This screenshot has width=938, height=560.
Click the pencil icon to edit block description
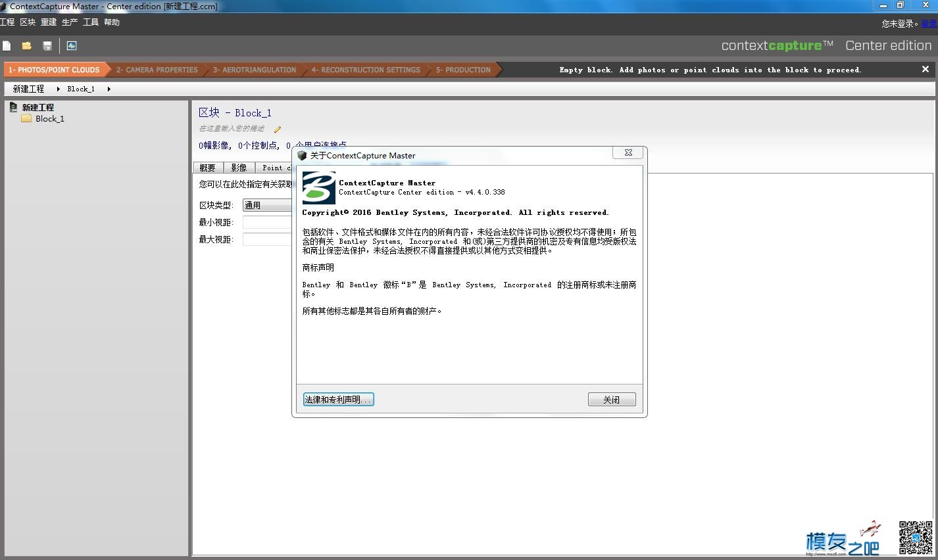click(x=278, y=129)
